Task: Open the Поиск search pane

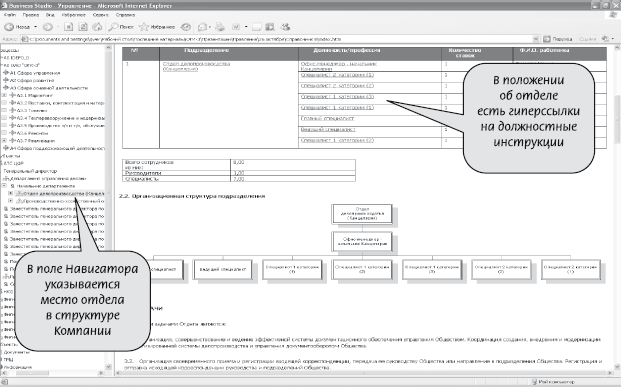Action: [121, 27]
